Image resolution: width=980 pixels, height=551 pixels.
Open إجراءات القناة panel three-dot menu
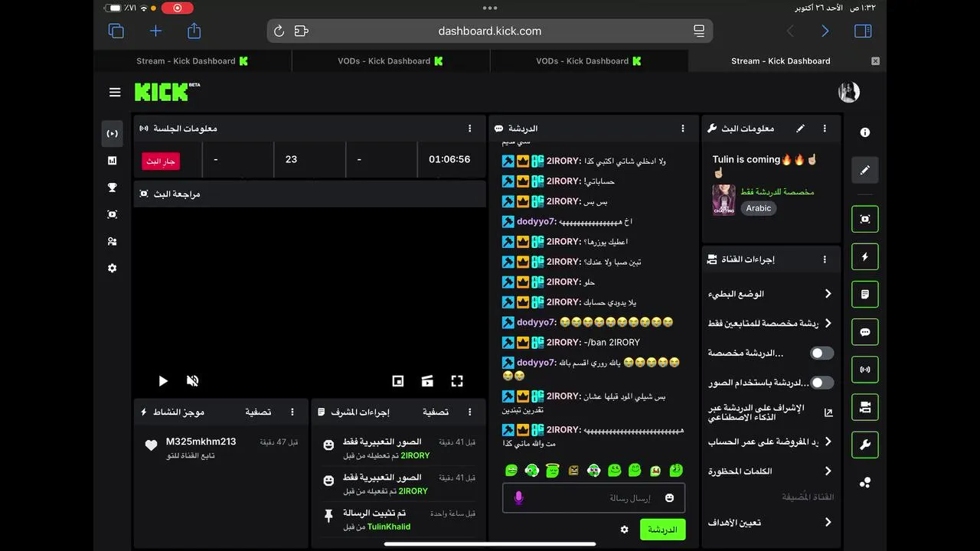pyautogui.click(x=825, y=259)
